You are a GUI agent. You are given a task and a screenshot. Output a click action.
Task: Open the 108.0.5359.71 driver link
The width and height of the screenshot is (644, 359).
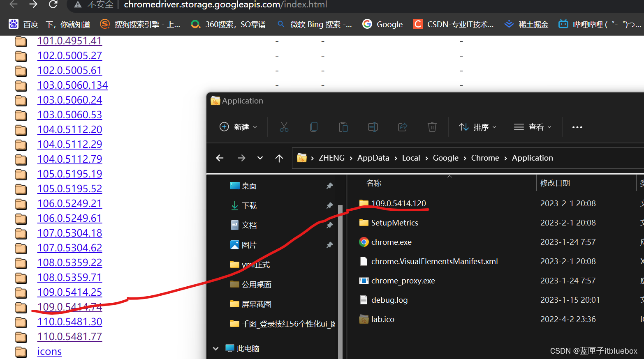tap(69, 277)
